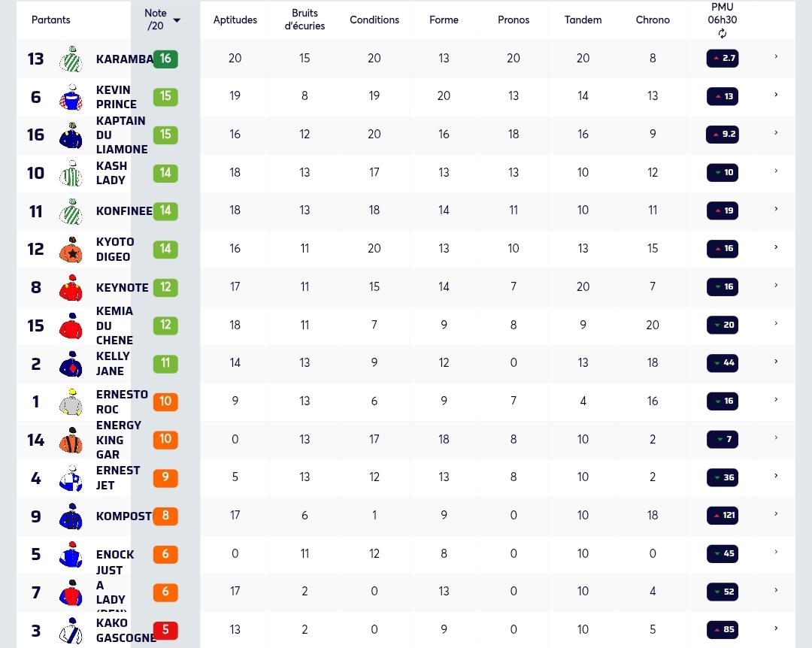
Task: Click Ernesto Roc's grey jockey silk
Action: click(x=71, y=401)
